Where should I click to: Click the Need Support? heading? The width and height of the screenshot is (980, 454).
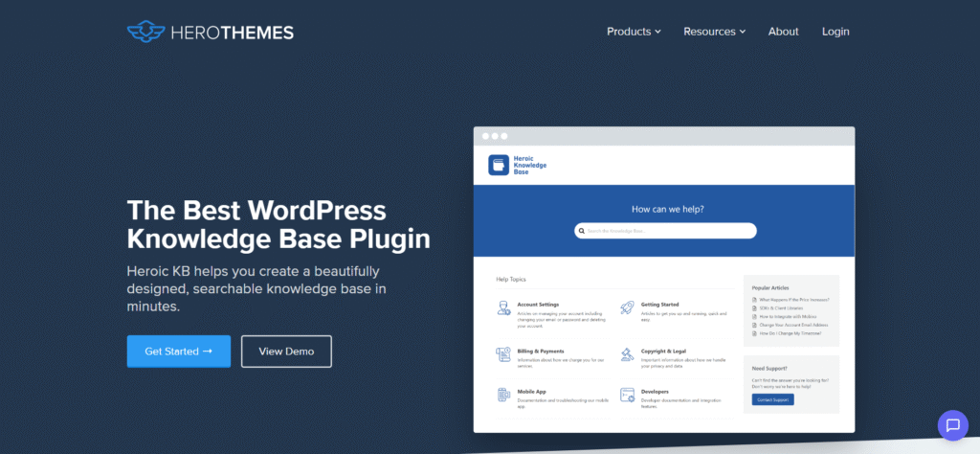769,369
